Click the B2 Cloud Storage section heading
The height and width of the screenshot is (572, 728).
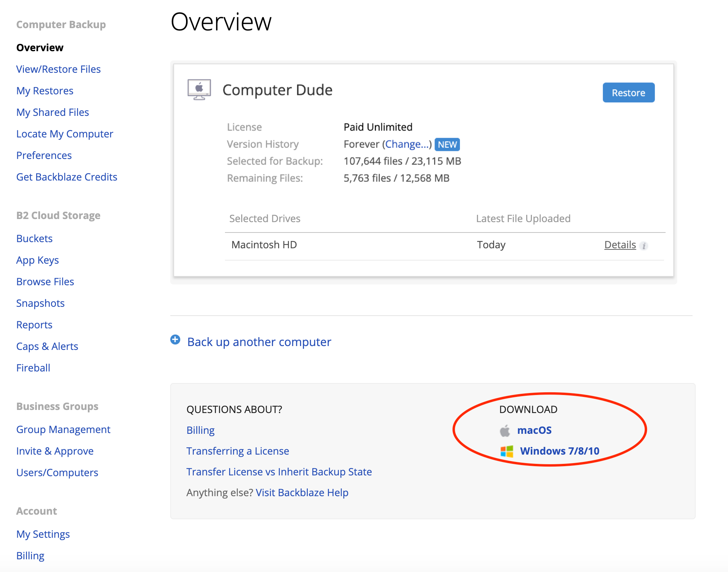tap(58, 216)
